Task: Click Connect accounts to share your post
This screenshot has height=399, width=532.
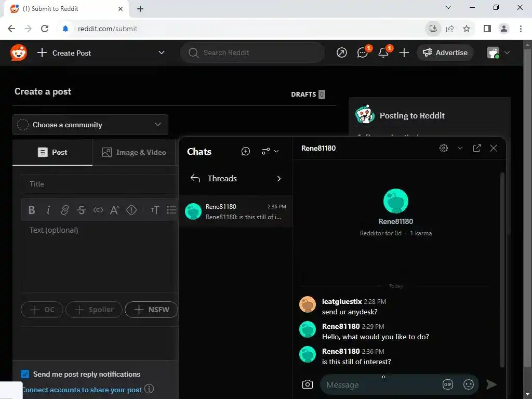Action: pos(82,390)
